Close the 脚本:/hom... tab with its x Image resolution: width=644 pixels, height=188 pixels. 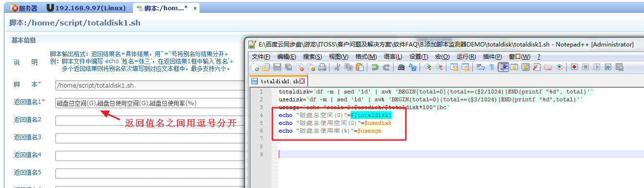195,8
